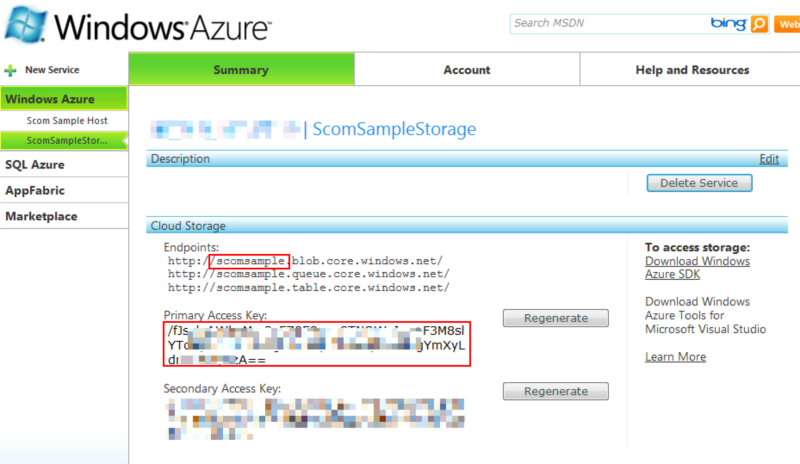Click the To access storage heading
The height and width of the screenshot is (464, 800).
pos(697,247)
